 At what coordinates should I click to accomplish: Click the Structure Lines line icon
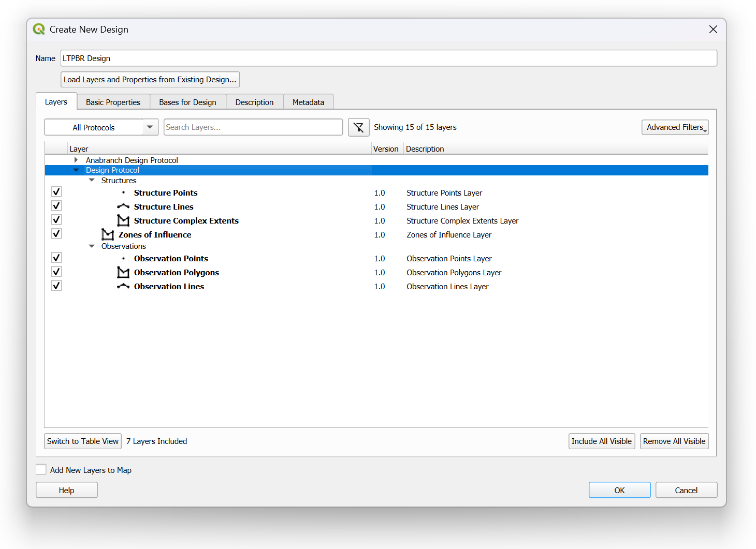[123, 206]
